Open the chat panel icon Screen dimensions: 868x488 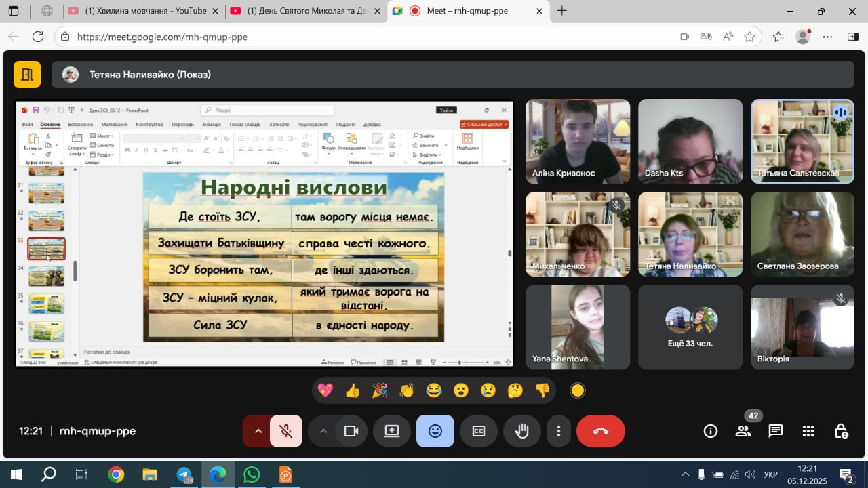point(776,431)
